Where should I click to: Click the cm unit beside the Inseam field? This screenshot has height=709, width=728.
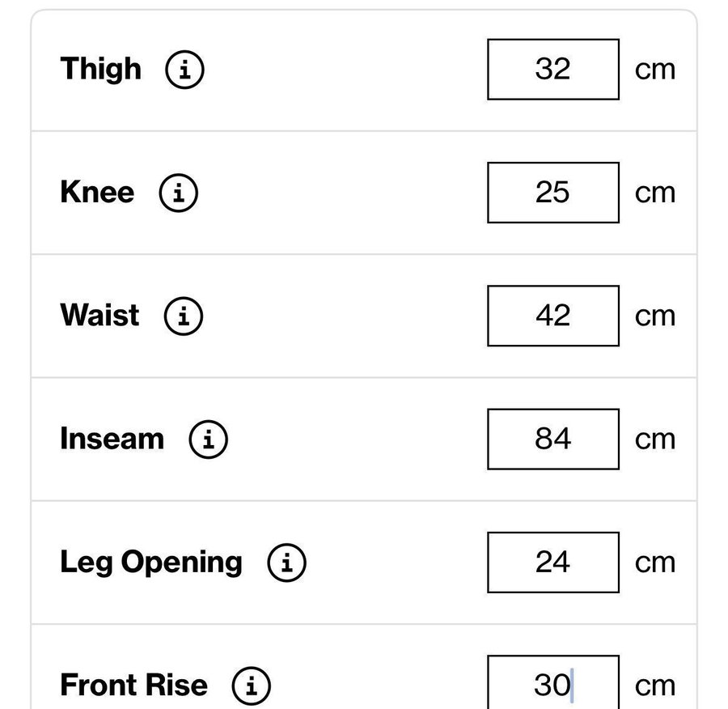pyautogui.click(x=655, y=439)
